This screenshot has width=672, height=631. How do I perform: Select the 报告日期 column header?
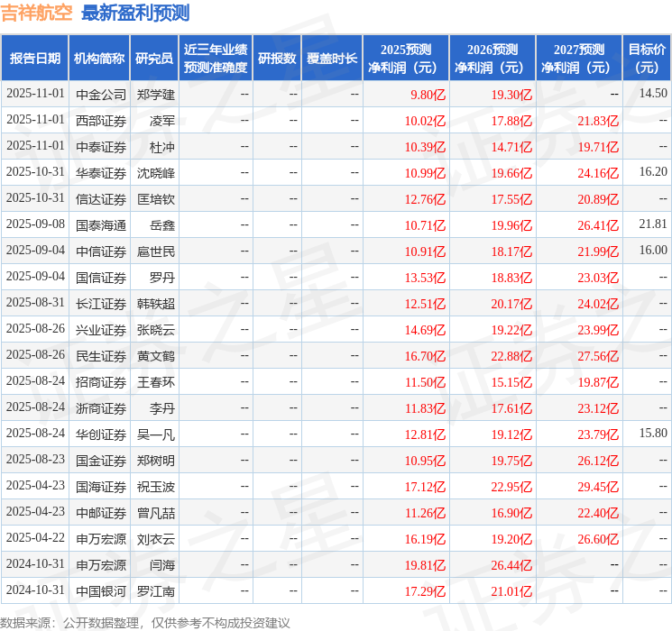click(x=34, y=59)
